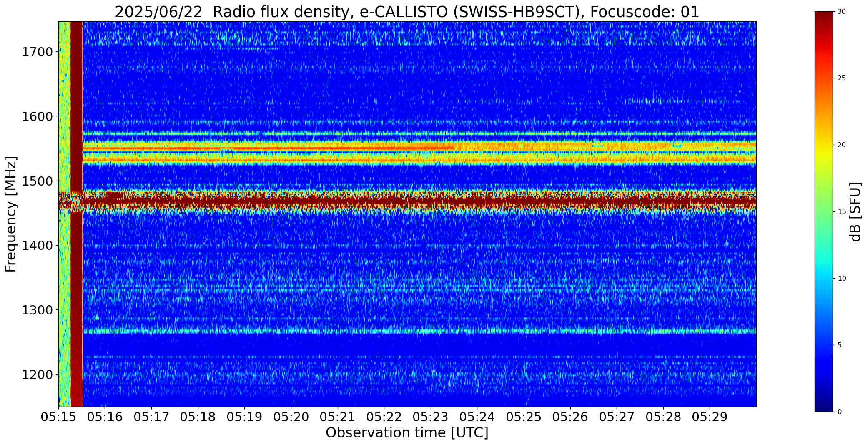Click the 05:16 time tick label
Image resolution: width=868 pixels, height=445 pixels.
[x=105, y=417]
